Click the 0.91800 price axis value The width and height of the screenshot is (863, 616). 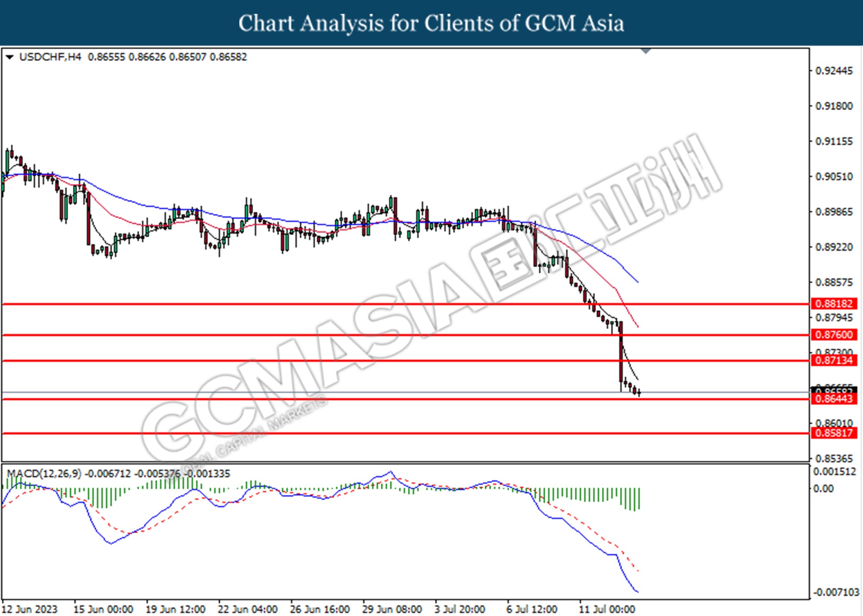834,106
